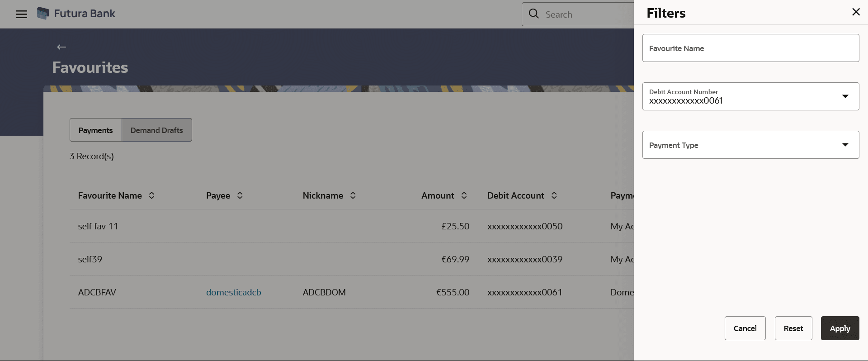Click the Favourite Name input field
This screenshot has height=361, width=868.
click(x=750, y=48)
